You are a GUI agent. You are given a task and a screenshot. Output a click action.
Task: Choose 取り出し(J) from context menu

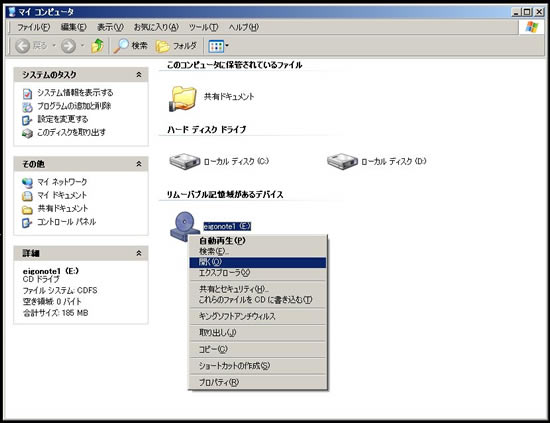tap(258, 333)
